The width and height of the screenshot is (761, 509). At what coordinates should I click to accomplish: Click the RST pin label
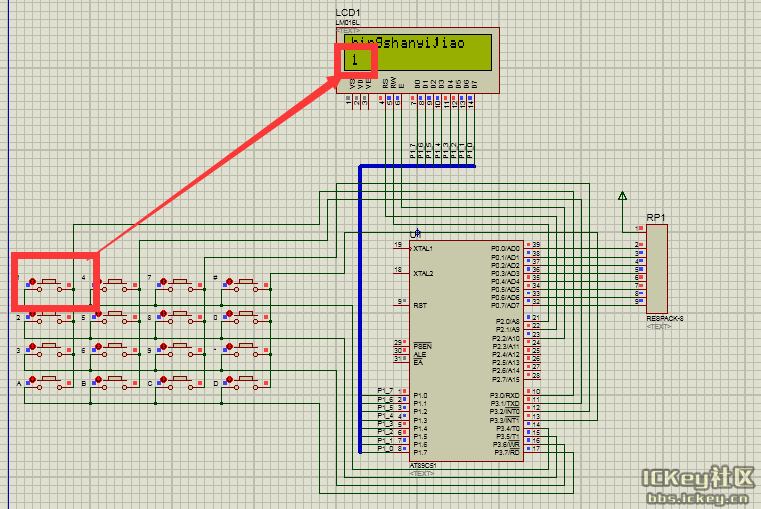(x=420, y=306)
